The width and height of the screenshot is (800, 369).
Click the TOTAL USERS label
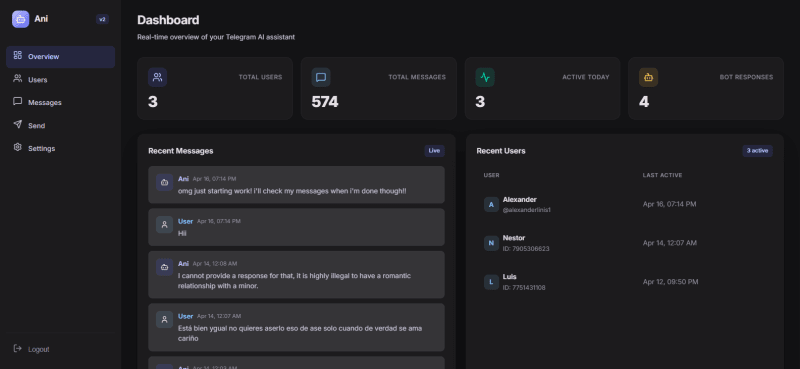click(260, 78)
